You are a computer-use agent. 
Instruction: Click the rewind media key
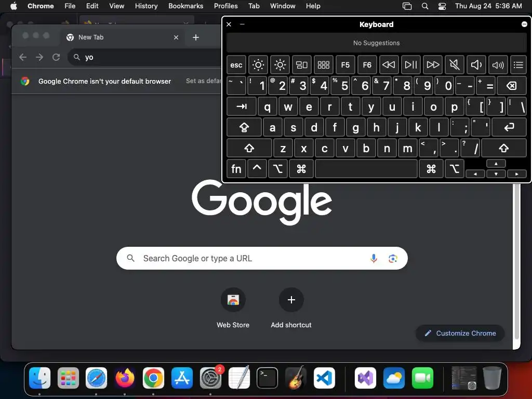pyautogui.click(x=389, y=65)
